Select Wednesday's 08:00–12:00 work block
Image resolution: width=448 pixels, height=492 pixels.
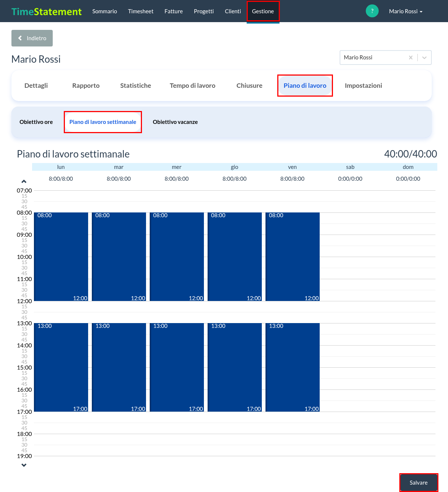pyautogui.click(x=177, y=257)
